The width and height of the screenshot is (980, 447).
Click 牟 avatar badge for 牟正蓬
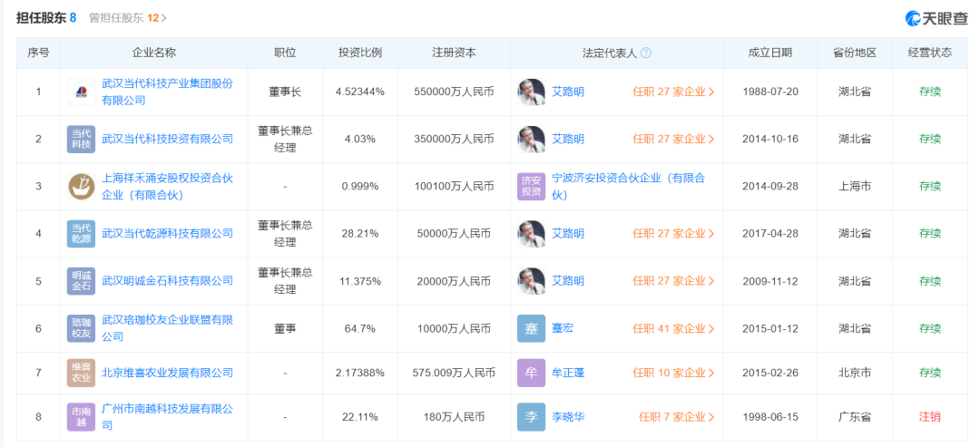(531, 373)
